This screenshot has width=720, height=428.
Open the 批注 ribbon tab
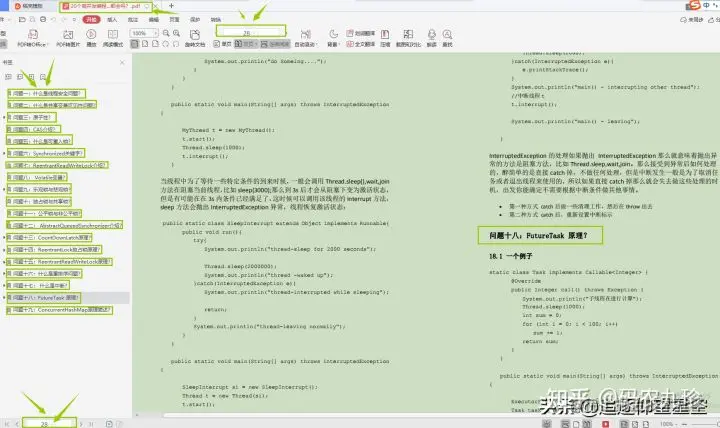[x=133, y=20]
